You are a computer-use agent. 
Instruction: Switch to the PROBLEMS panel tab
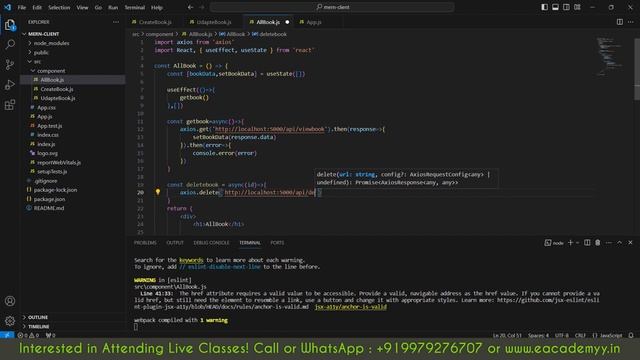pyautogui.click(x=145, y=242)
